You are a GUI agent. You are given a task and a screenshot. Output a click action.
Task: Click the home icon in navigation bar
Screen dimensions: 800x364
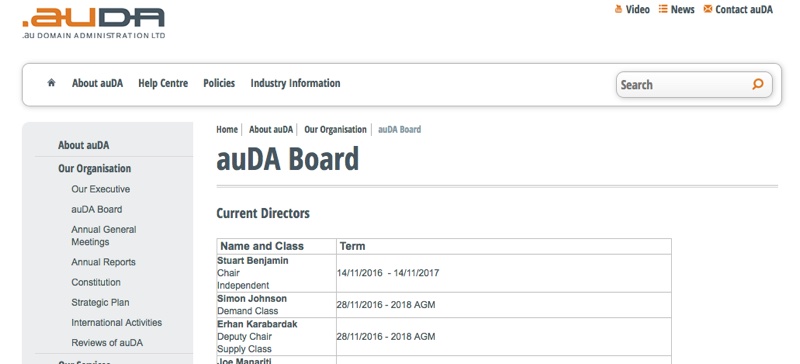pyautogui.click(x=51, y=83)
